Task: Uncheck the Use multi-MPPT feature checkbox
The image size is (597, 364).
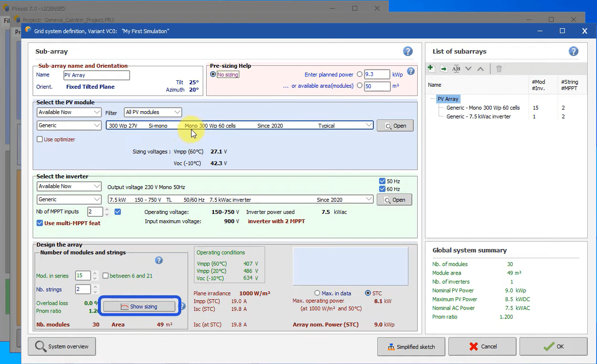Action: coord(40,223)
